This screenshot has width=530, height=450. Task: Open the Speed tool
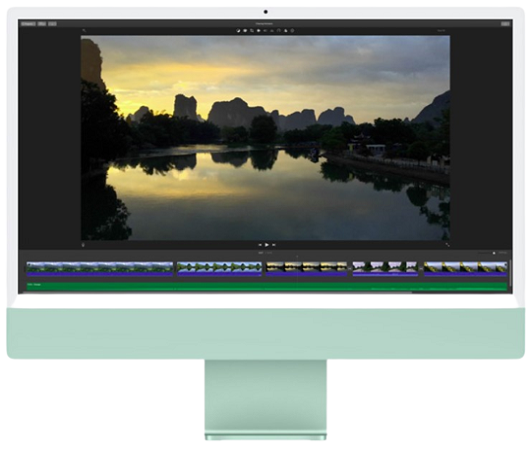(279, 30)
